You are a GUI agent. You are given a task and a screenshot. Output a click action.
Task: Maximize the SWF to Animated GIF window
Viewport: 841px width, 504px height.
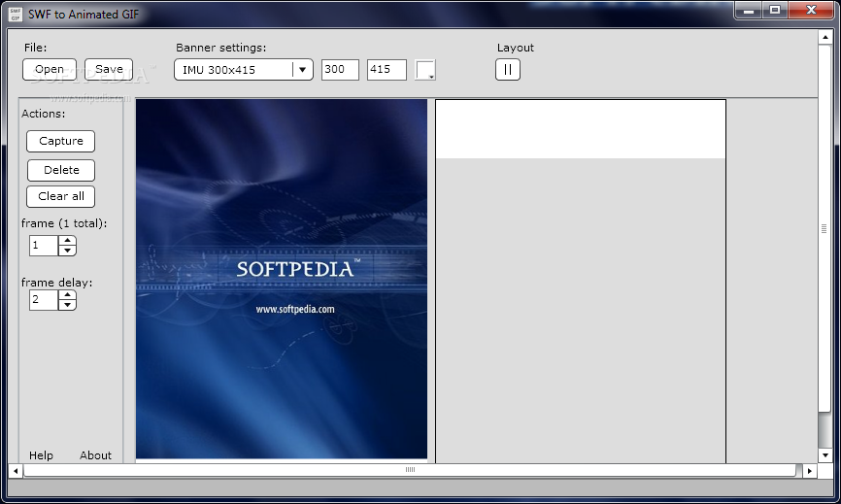[x=775, y=10]
